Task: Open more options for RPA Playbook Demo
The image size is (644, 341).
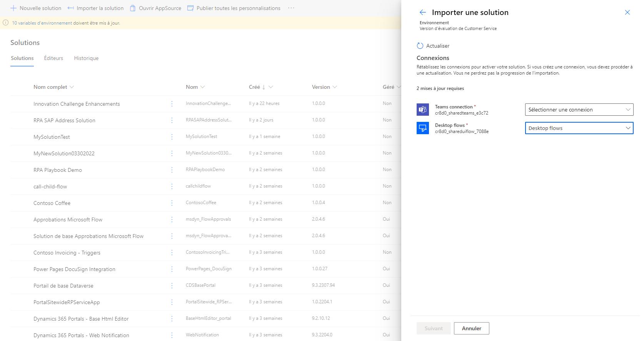Action: tap(172, 170)
